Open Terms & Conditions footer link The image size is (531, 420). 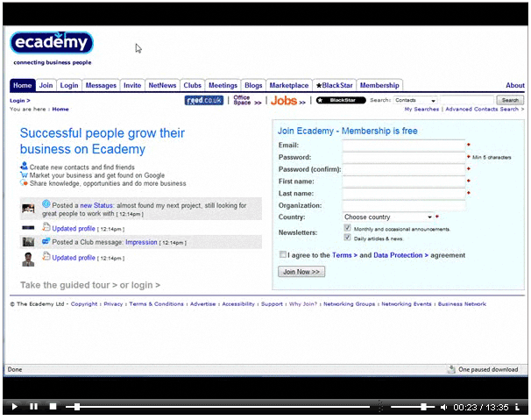[x=156, y=304]
